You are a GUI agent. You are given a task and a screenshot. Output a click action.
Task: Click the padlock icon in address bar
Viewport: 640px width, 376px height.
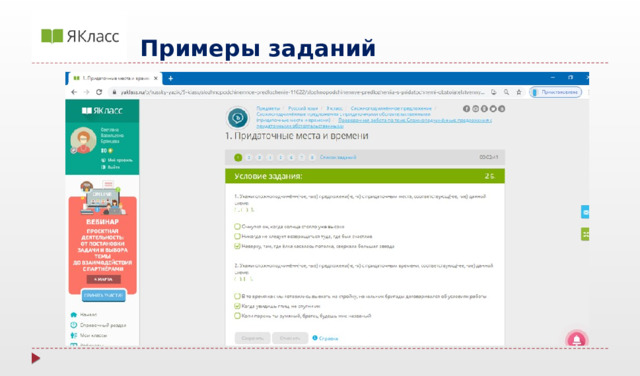tap(114, 92)
